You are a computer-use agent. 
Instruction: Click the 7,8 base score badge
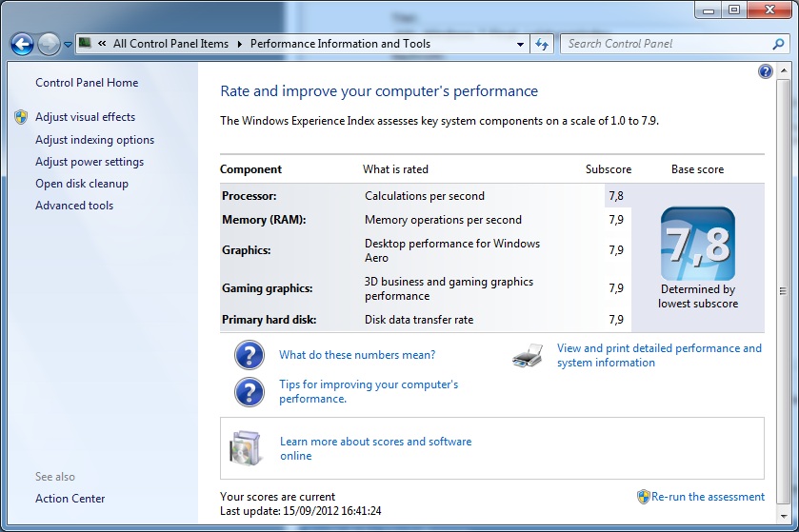click(x=698, y=244)
